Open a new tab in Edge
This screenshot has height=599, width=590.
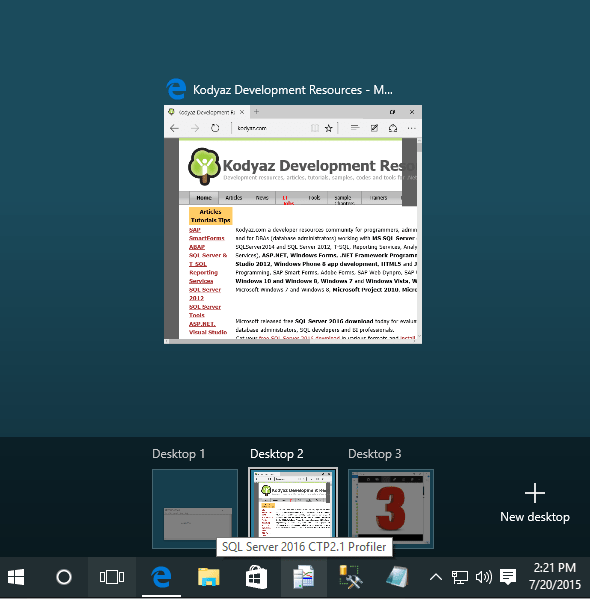(256, 112)
